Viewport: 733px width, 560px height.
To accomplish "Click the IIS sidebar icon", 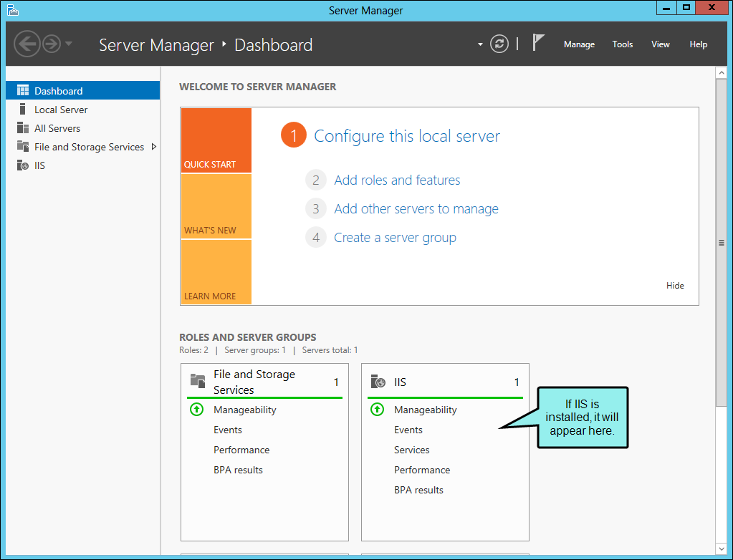I will click(x=23, y=165).
